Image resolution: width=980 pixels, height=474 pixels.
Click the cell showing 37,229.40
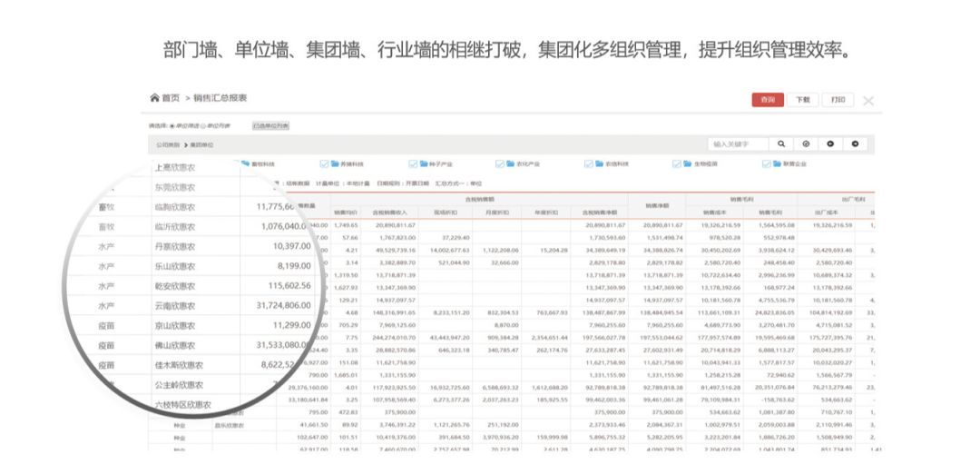click(x=456, y=238)
